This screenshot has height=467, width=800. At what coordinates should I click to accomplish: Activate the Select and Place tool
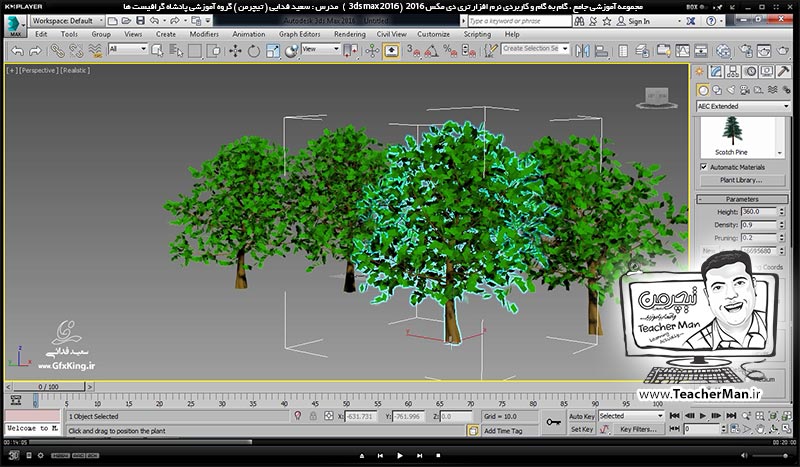click(x=291, y=51)
